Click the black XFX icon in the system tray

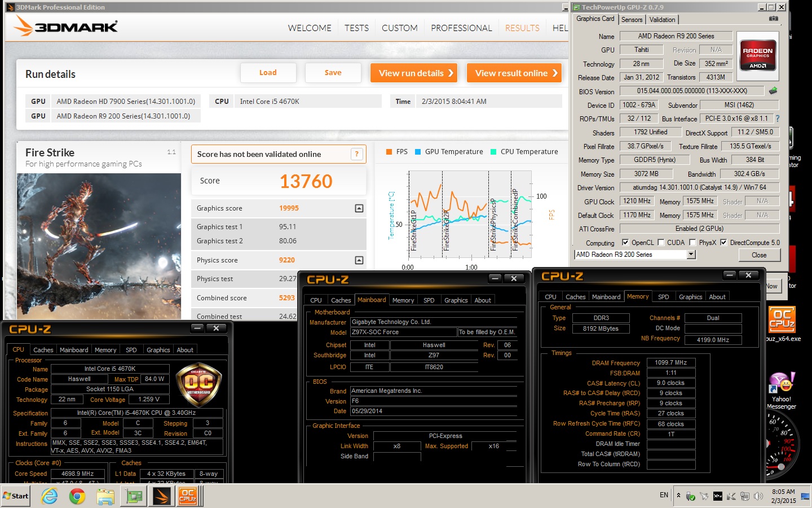coord(718,496)
